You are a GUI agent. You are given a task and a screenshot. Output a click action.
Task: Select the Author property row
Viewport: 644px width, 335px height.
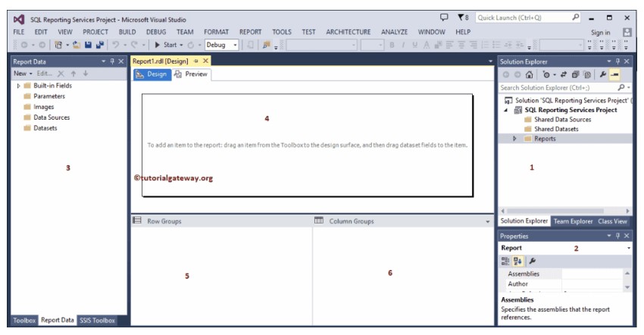point(563,284)
